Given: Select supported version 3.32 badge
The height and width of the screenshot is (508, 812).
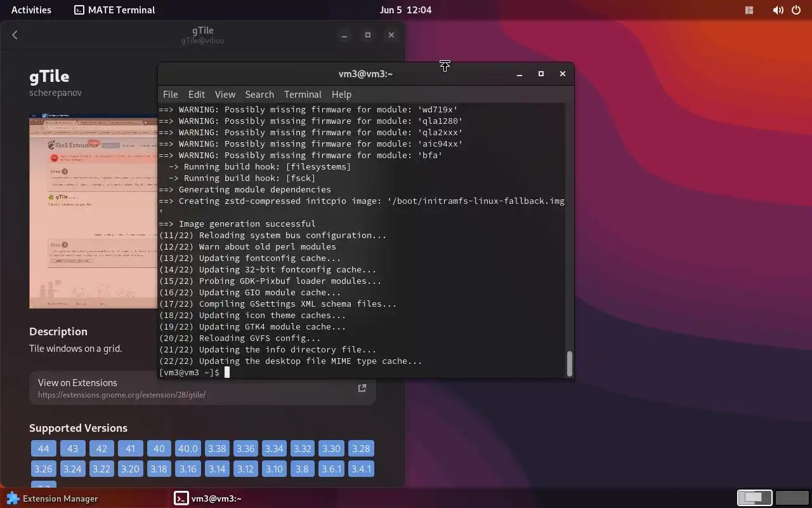Looking at the screenshot, I should 303,448.
